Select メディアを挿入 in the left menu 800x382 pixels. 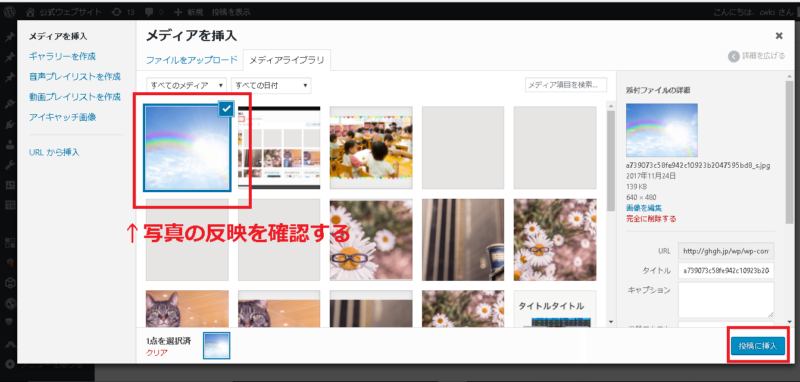58,36
